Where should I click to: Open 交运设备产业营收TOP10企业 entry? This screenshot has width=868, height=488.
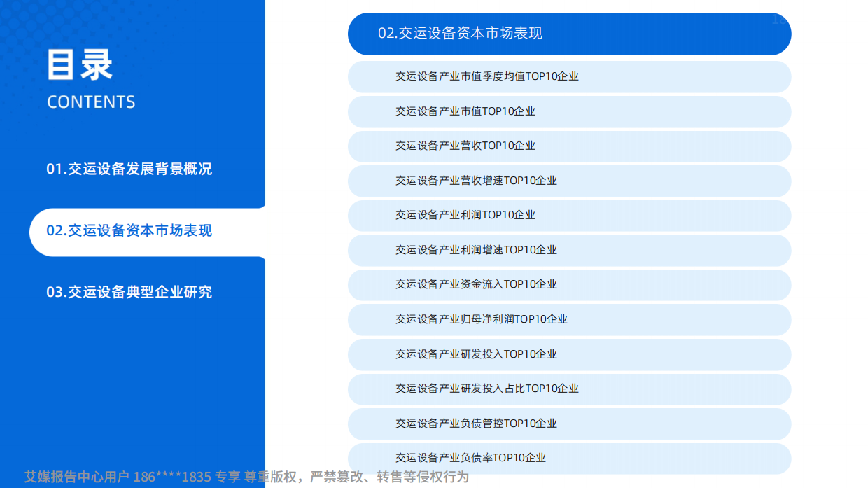point(569,146)
